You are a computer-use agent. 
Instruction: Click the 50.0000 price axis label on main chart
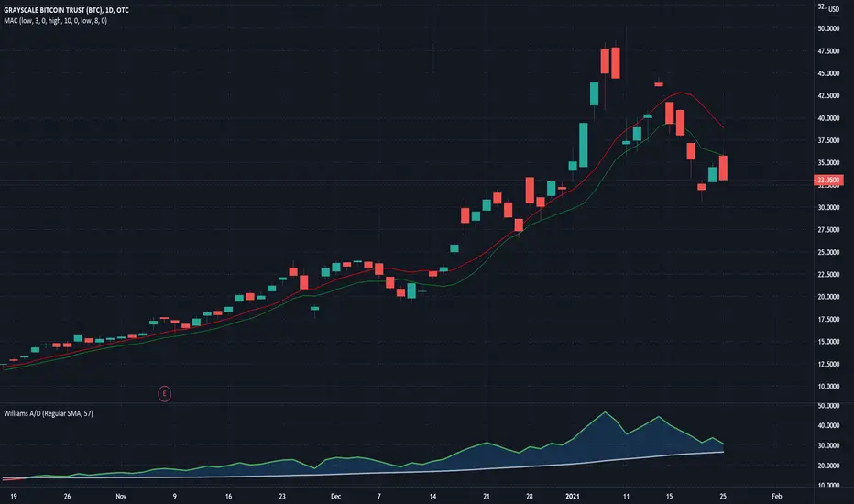pos(828,28)
